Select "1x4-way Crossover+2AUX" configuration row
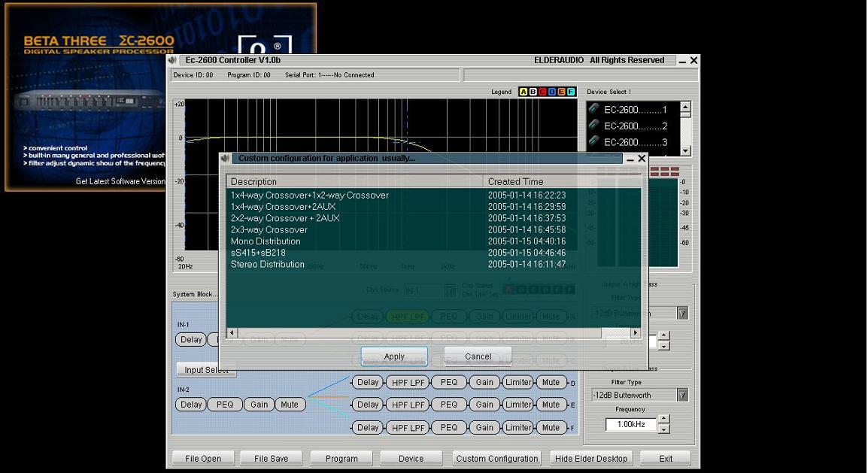Screen dimensions: 868x473 pyautogui.click(x=433, y=207)
